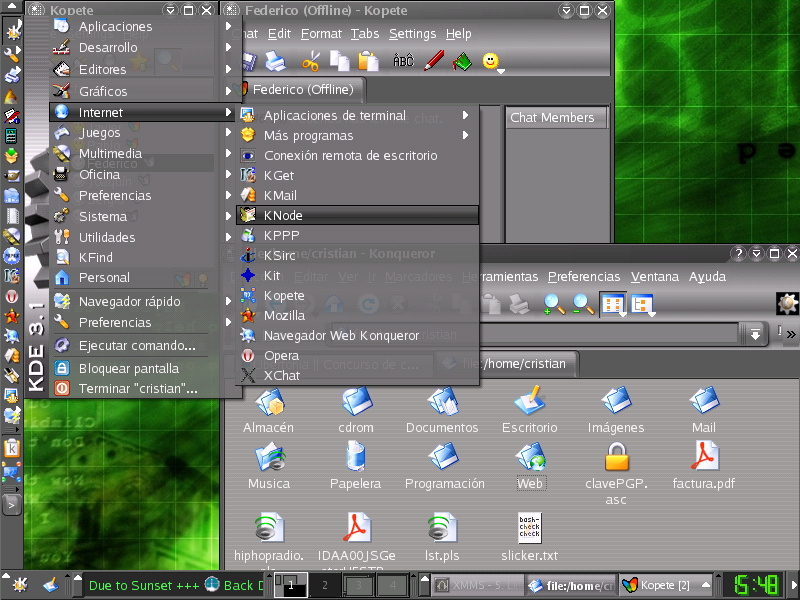The height and width of the screenshot is (600, 800).
Task: Choose XChat in the Internet submenu
Action: [357, 376]
